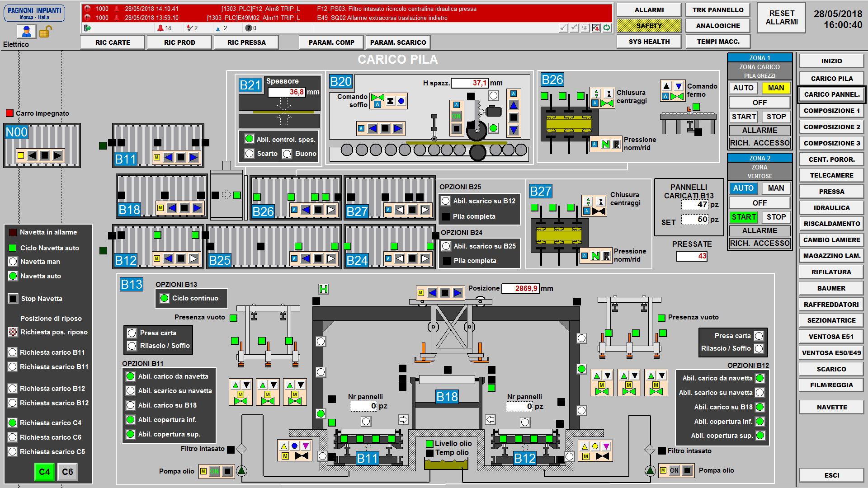
Task: Open the SAFETY page button
Action: [x=649, y=26]
